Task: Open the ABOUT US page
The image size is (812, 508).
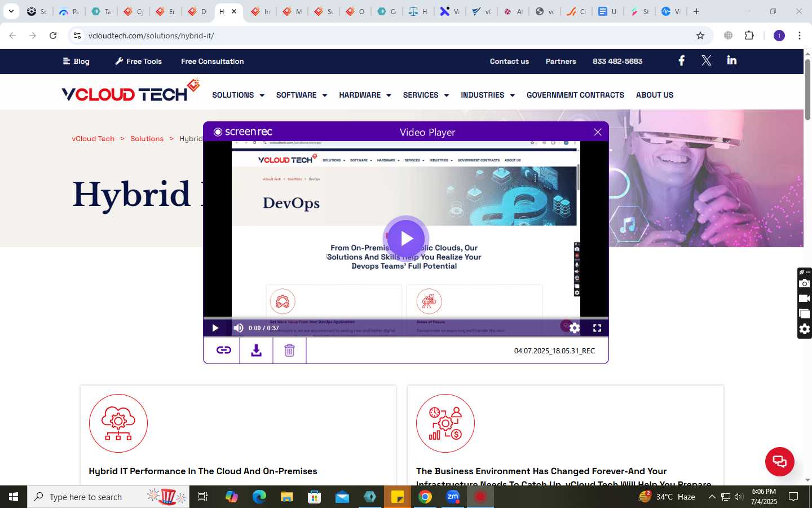Action: pyautogui.click(x=655, y=95)
